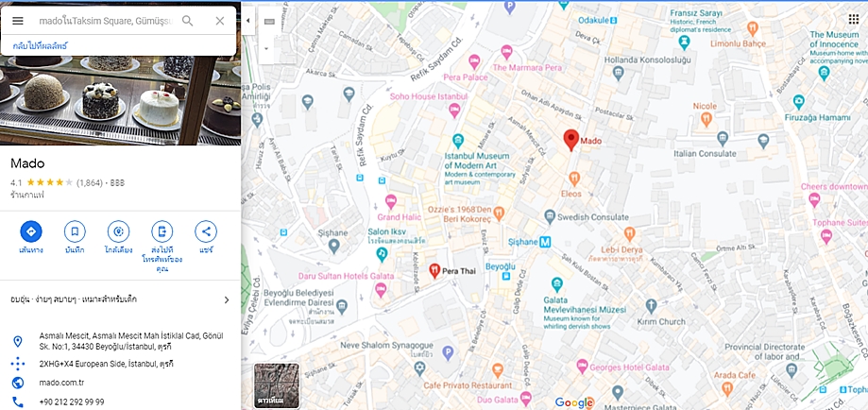Image resolution: width=868 pixels, height=410 pixels.
Task: Go back to results link under search box
Action: tap(41, 45)
